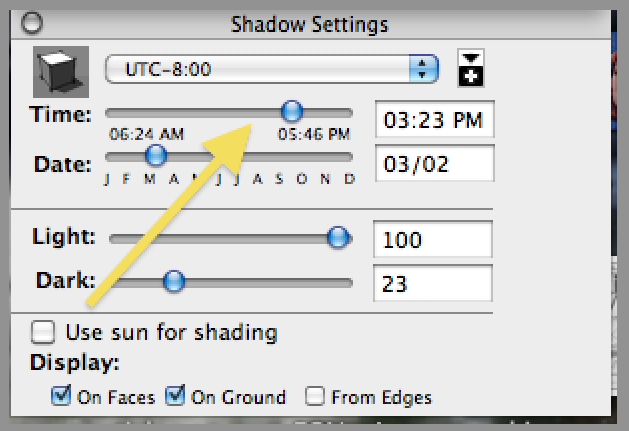Click the time field showing 03:23 PM
The width and height of the screenshot is (629, 431).
click(433, 121)
